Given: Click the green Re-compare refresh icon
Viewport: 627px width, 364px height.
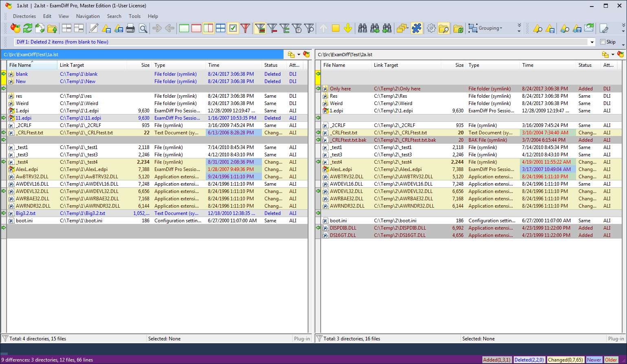Looking at the screenshot, I should coord(28,28).
